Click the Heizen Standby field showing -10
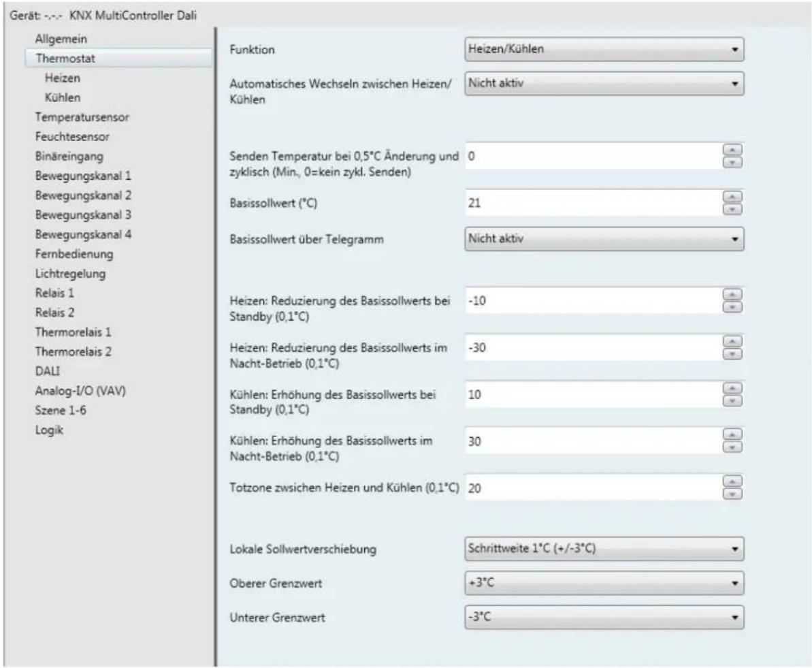The image size is (812, 668). pyautogui.click(x=594, y=300)
